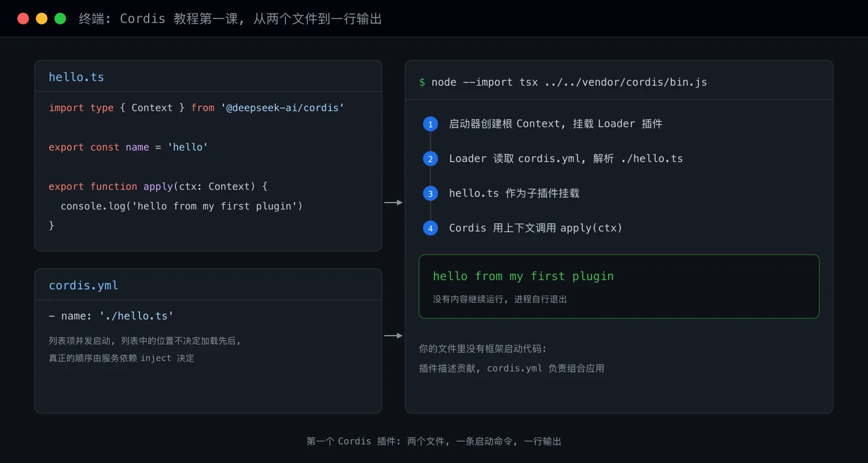Click the note 真正的顺序由服务依赖 inject 决定
Image resolution: width=868 pixels, height=463 pixels.
(x=122, y=358)
